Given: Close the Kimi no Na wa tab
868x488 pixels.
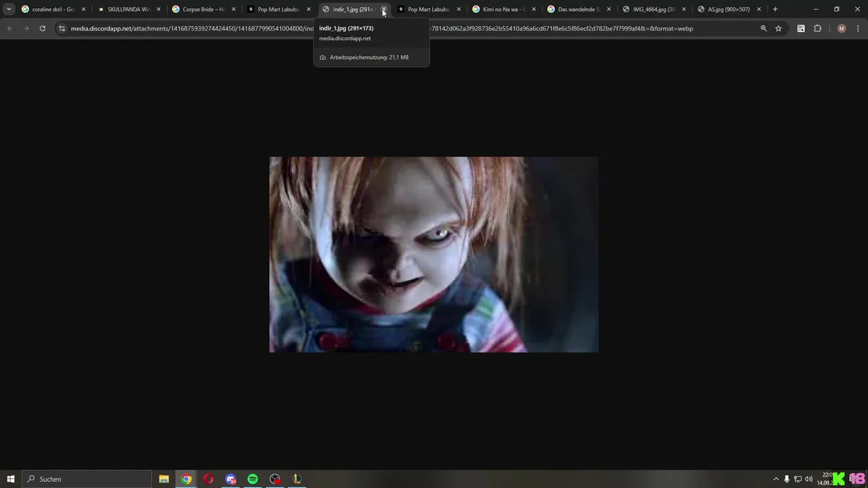Looking at the screenshot, I should point(534,9).
